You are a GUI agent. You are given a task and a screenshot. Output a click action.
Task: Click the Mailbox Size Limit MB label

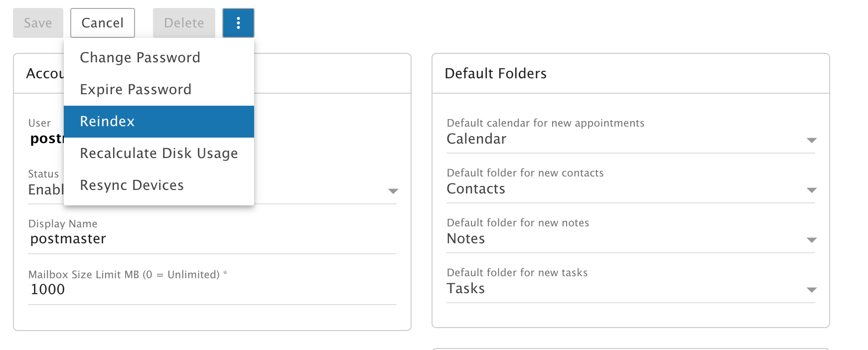coord(128,275)
